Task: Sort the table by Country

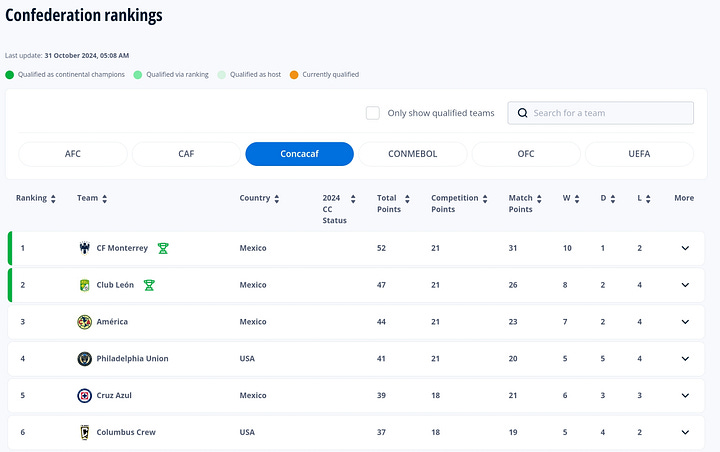Action: [x=277, y=198]
